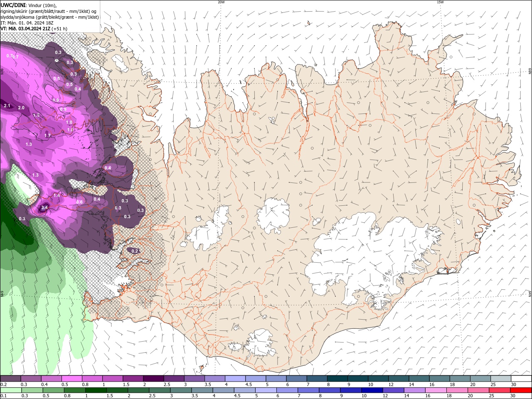Image resolution: width=532 pixels, height=399 pixels.
Task: Click the 2.1 snowfall value on the map
Action: [x=7, y=106]
